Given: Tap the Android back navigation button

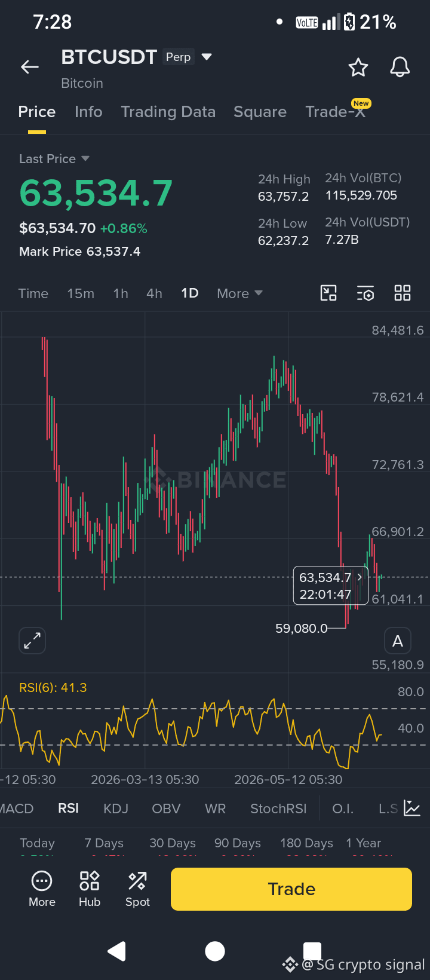Looking at the screenshot, I should click(117, 951).
